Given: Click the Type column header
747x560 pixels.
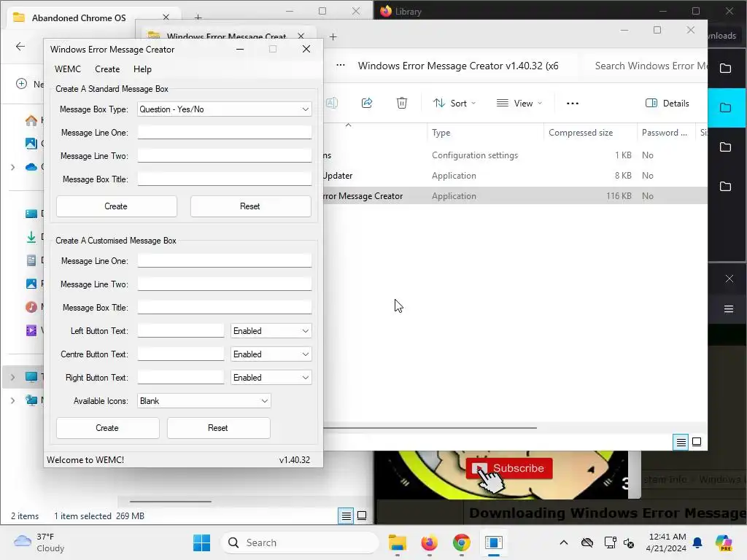Looking at the screenshot, I should pyautogui.click(x=485, y=133).
